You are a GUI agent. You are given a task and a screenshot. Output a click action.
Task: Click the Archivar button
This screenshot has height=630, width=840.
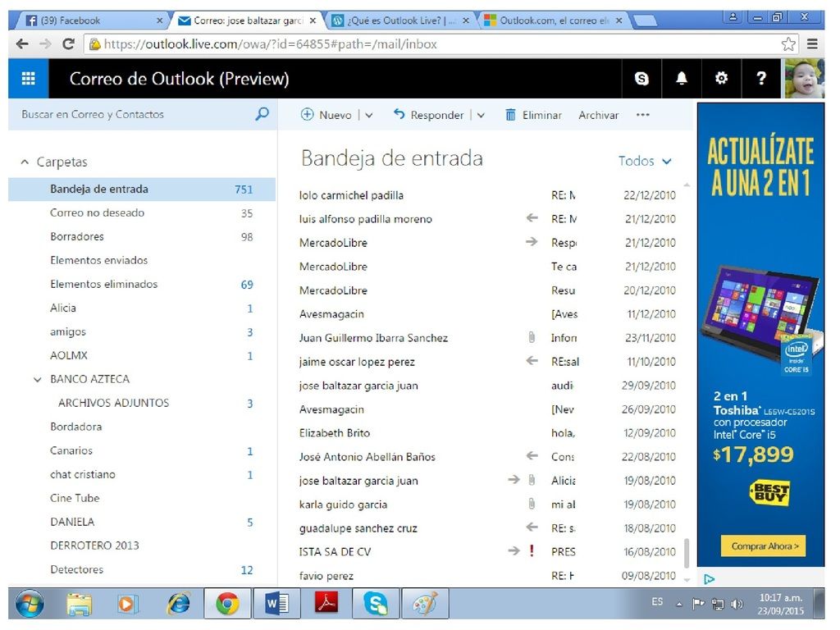598,115
